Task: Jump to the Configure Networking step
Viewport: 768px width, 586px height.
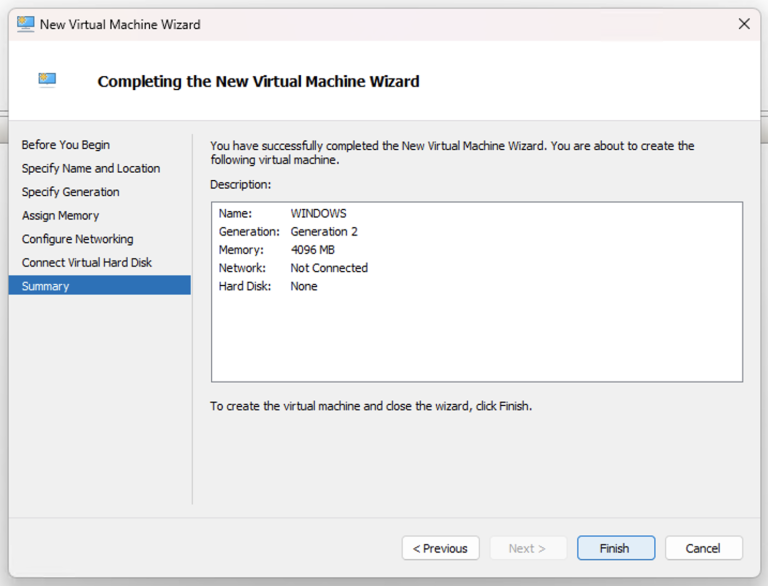Action: click(x=77, y=239)
